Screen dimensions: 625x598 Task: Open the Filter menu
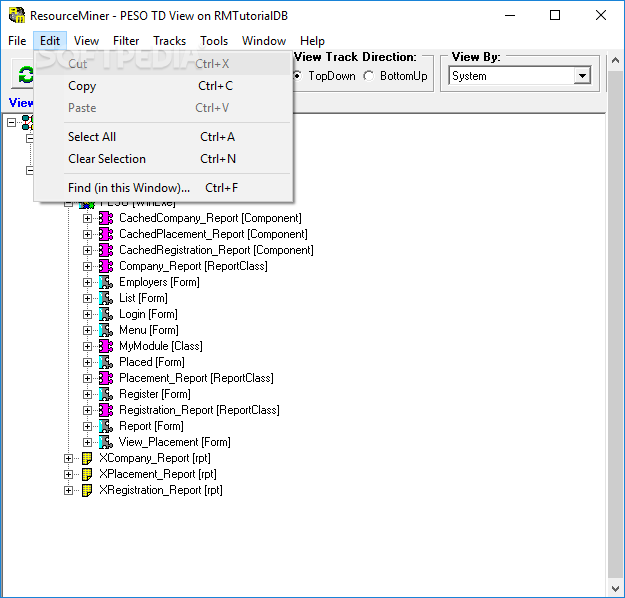coord(126,41)
